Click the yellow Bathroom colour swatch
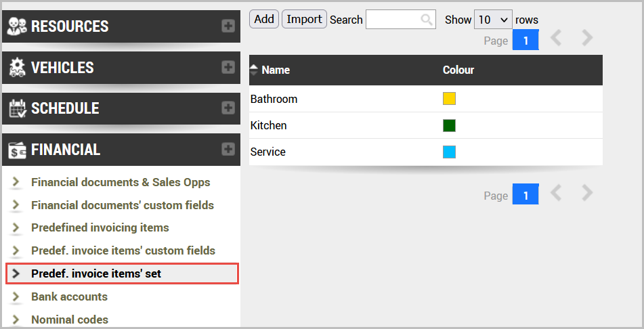The height and width of the screenshot is (329, 644). 449,99
